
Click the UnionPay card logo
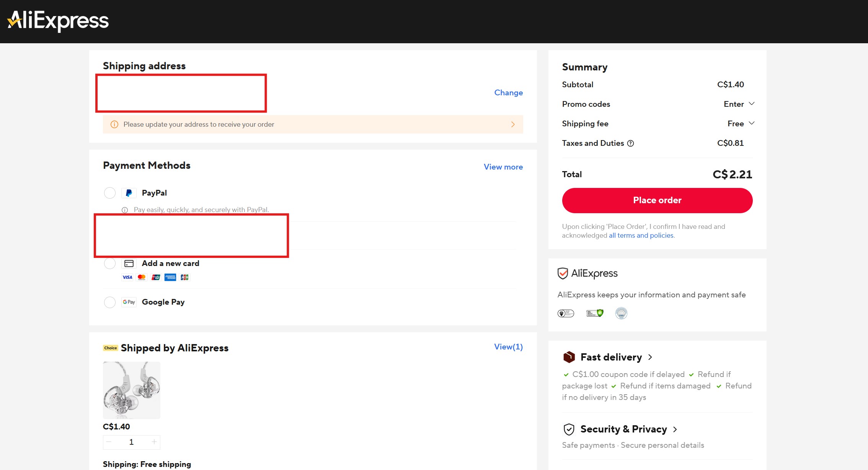click(x=156, y=277)
